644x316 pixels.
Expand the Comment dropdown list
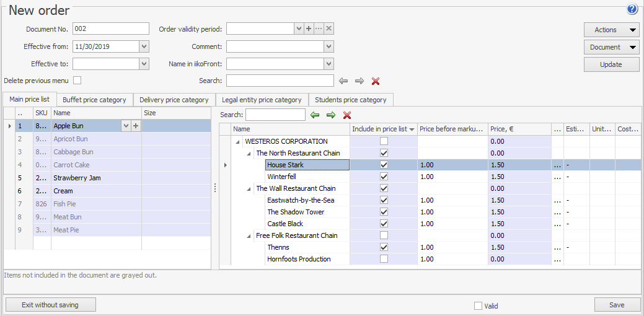click(x=329, y=46)
